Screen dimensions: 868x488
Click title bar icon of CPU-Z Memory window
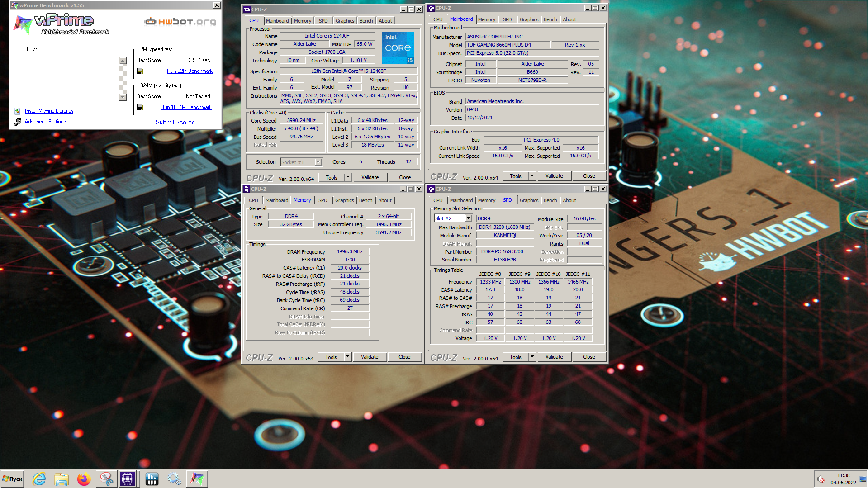click(247, 189)
